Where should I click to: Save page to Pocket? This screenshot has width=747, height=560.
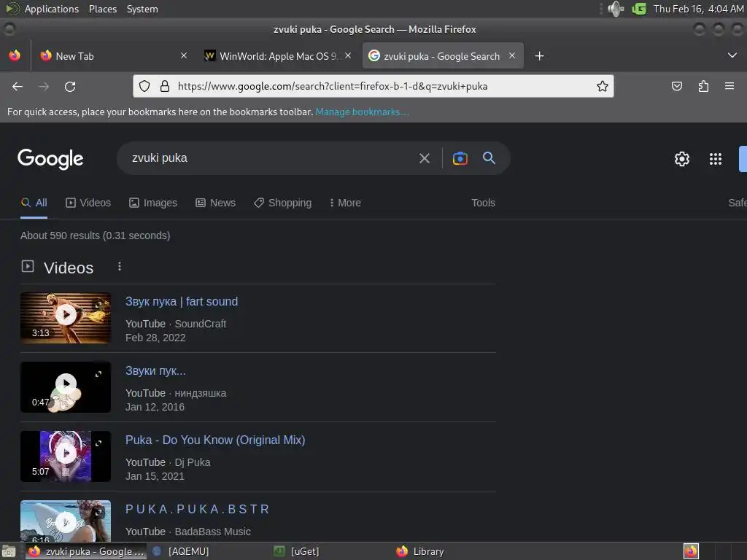[x=676, y=86]
